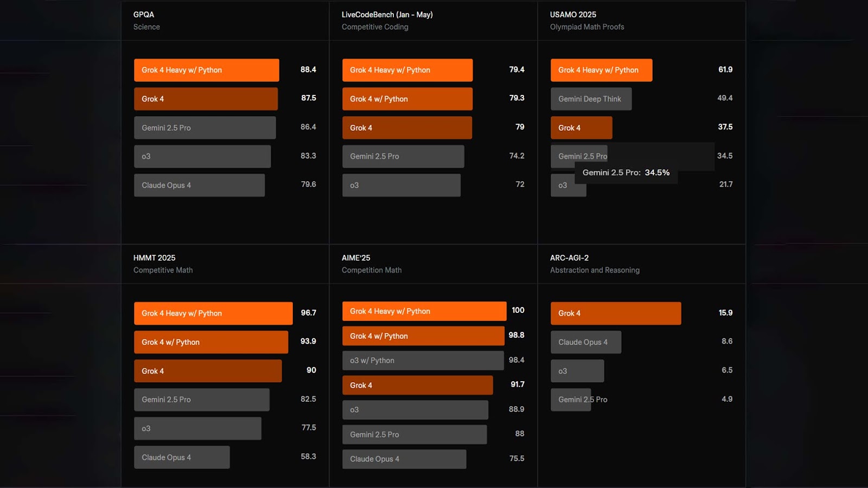Click Grok 4 Heavy w/ Python bar in USAMO 2025
868x488 pixels.
click(602, 70)
